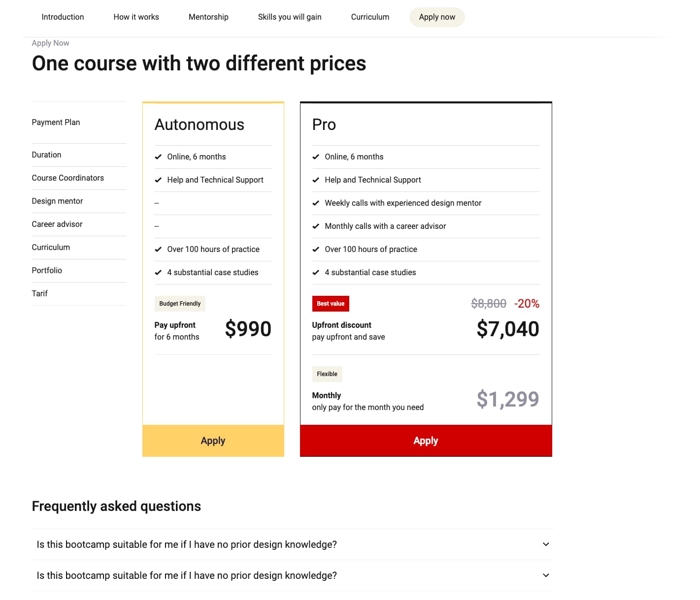Screen dimensions: 700x600
Task: Click checkmark by Pro 'Online, 6 months'
Action: (316, 157)
